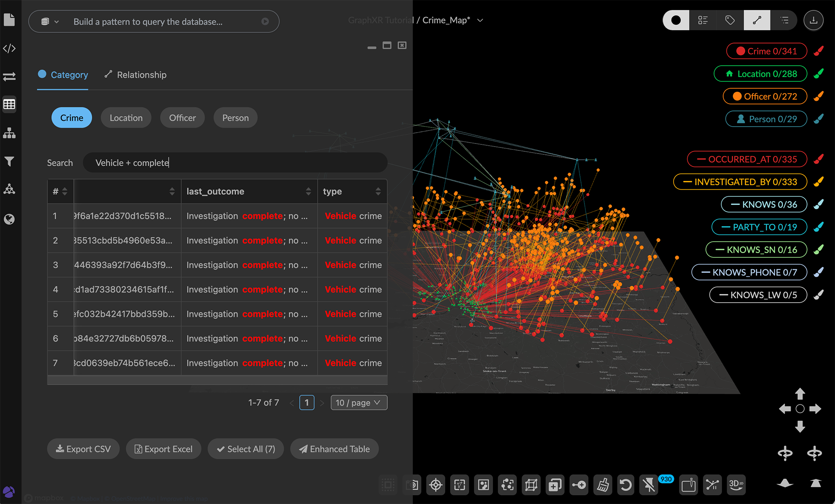Open the 10 / page dropdown
Image resolution: width=835 pixels, height=504 pixels.
click(x=358, y=403)
